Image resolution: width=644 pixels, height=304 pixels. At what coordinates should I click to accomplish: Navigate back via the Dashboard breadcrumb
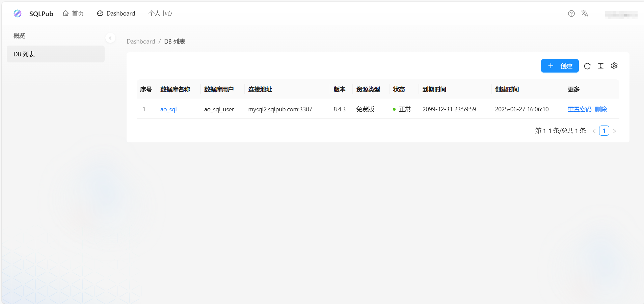click(x=141, y=41)
